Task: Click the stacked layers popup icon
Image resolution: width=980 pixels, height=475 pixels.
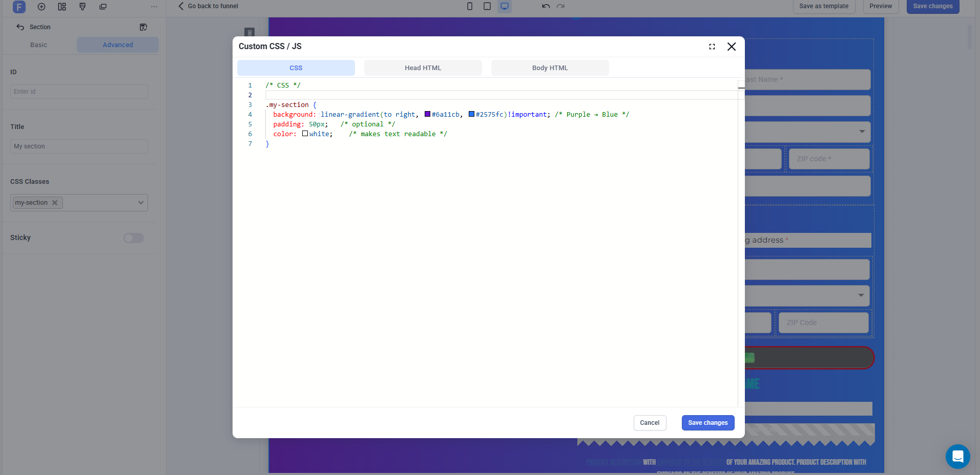Action: point(103,7)
